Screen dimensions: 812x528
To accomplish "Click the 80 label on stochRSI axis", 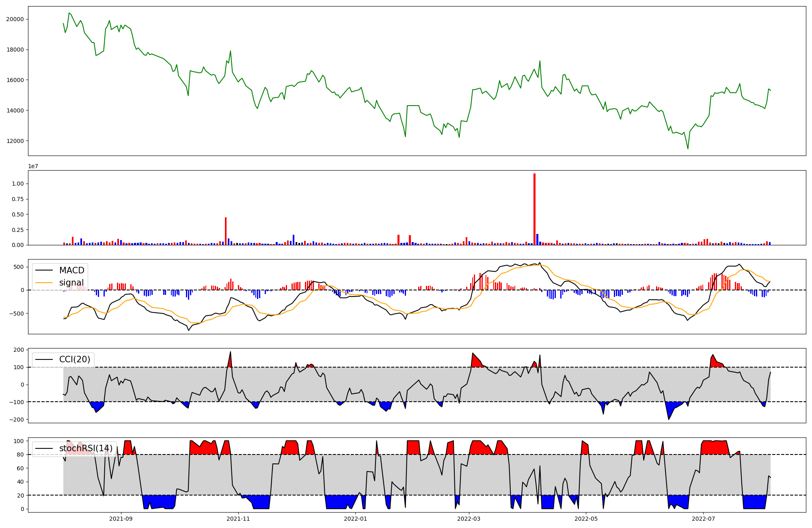I will [20, 454].
